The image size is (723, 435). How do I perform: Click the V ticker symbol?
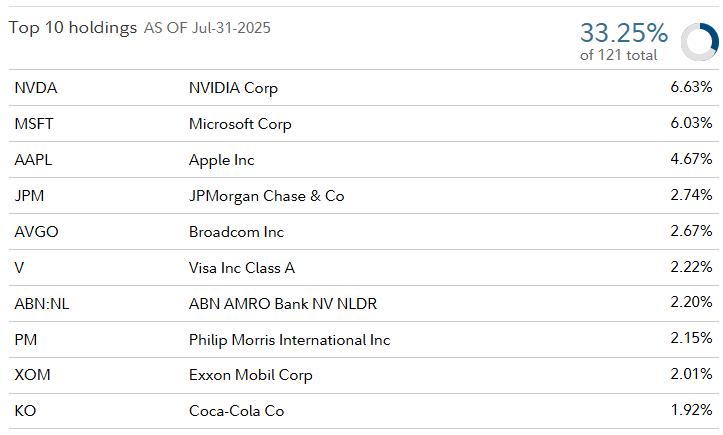[x=20, y=268]
